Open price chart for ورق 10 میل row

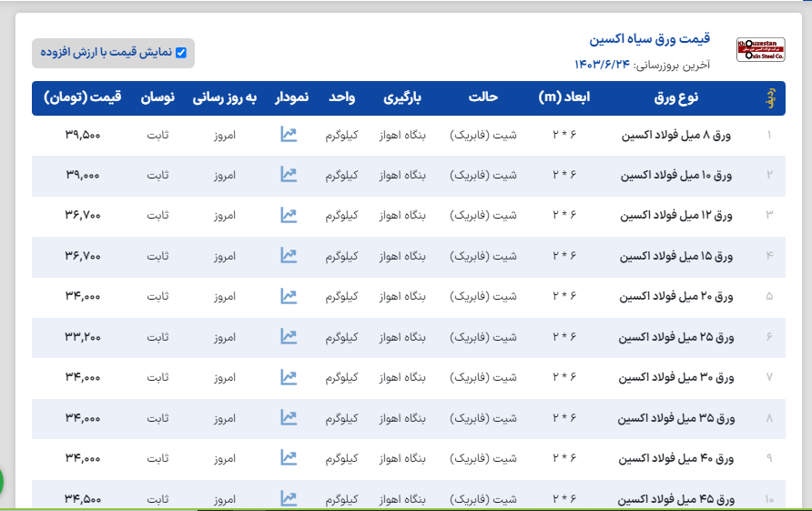[289, 175]
